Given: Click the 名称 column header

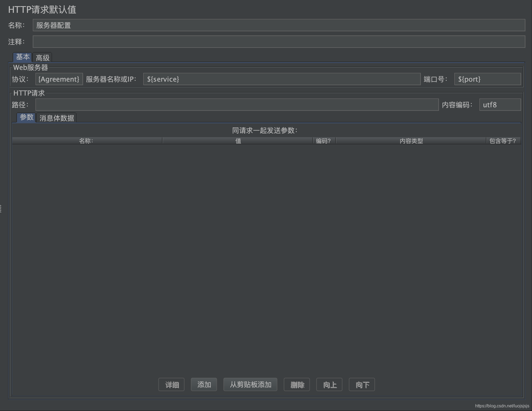Looking at the screenshot, I should pos(87,141).
